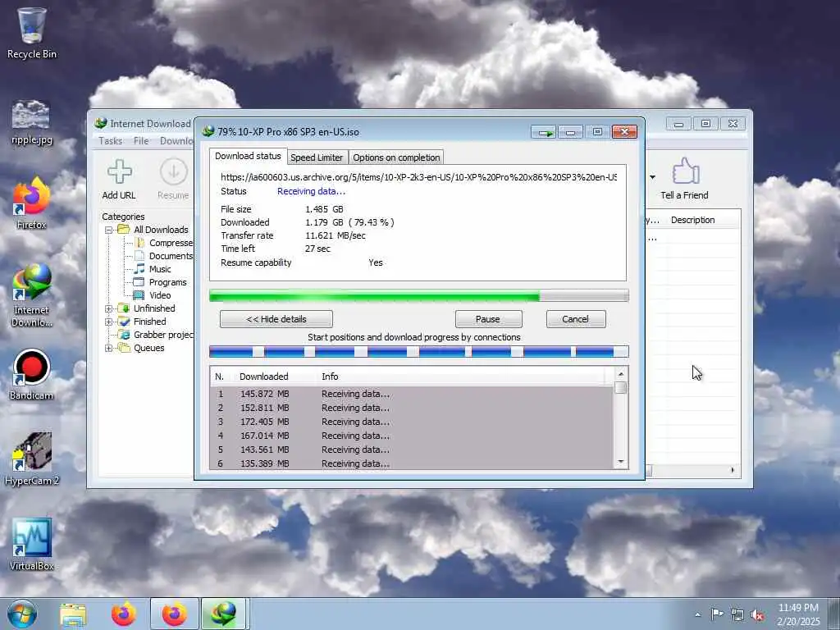Select connection 3 row with 172.405 MB
The image size is (840, 630).
(x=412, y=422)
